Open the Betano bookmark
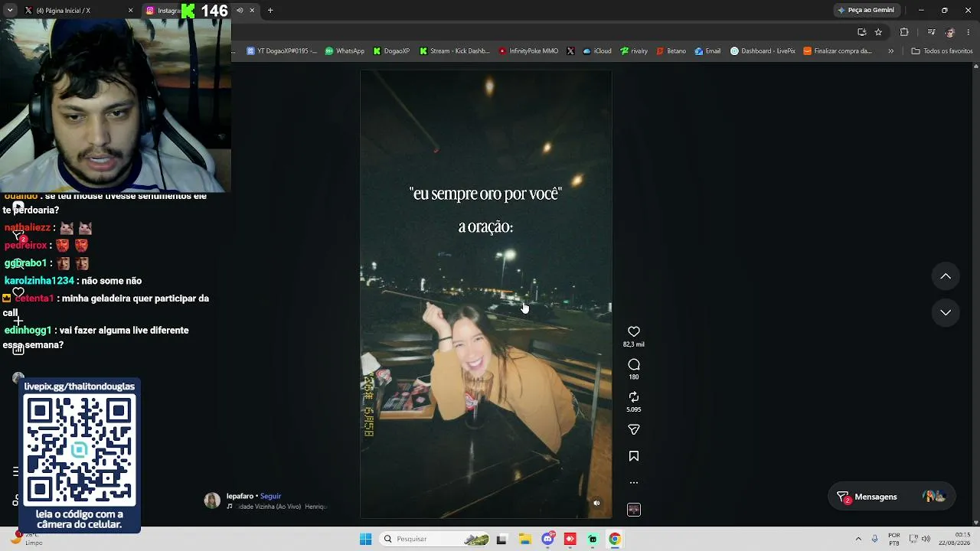Viewport: 980px width, 551px height. (671, 51)
